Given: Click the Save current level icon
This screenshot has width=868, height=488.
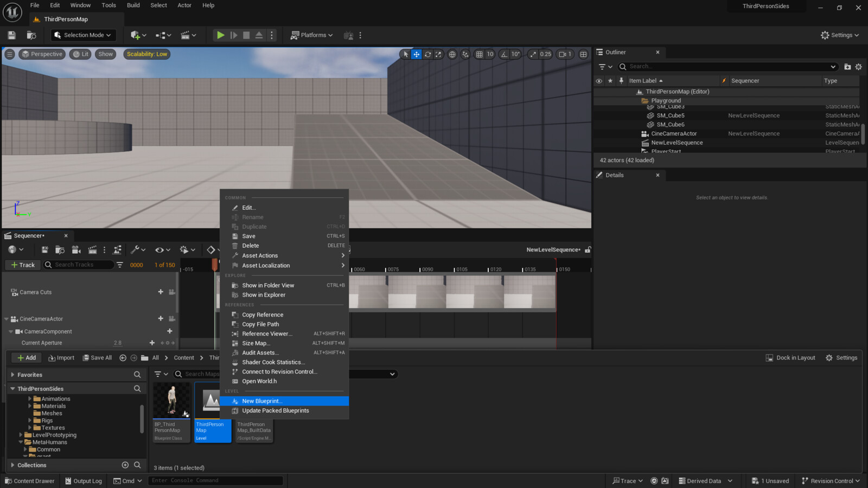Looking at the screenshot, I should [x=11, y=35].
